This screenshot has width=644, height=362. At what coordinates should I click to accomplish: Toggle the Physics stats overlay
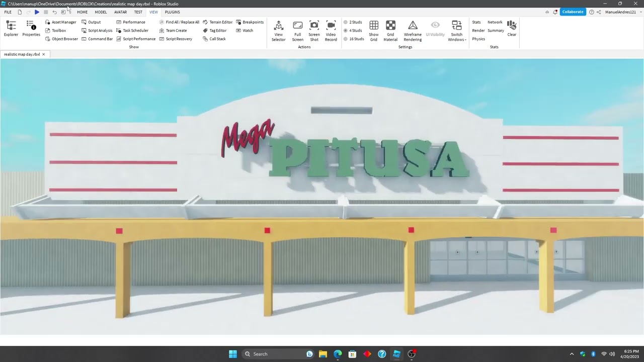pyautogui.click(x=478, y=39)
